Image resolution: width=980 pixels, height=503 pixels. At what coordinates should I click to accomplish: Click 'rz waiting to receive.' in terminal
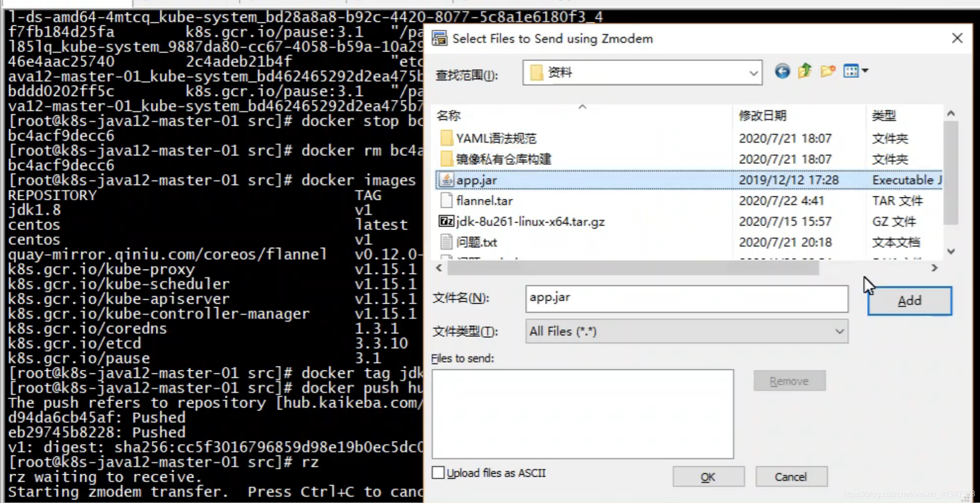tap(105, 477)
